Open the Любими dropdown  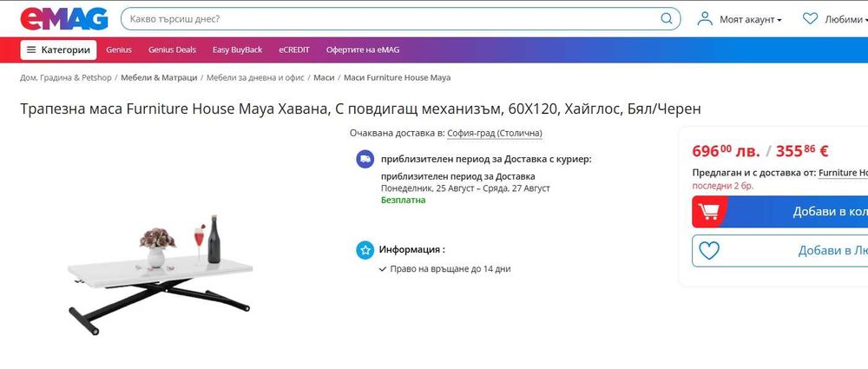845,19
